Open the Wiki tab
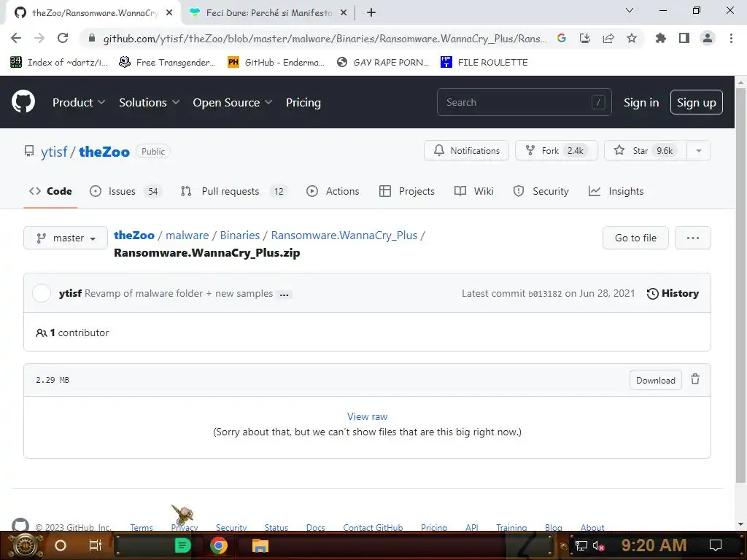 pos(474,192)
